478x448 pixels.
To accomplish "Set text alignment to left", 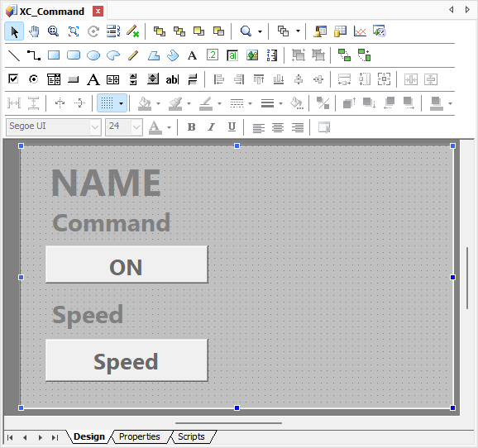I will [x=259, y=127].
